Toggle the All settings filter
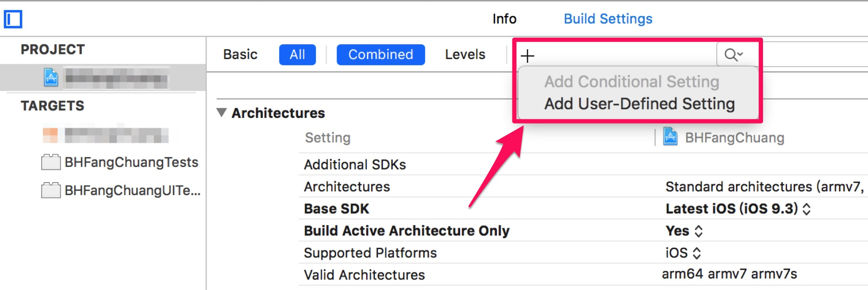868x290 pixels. coord(297,54)
